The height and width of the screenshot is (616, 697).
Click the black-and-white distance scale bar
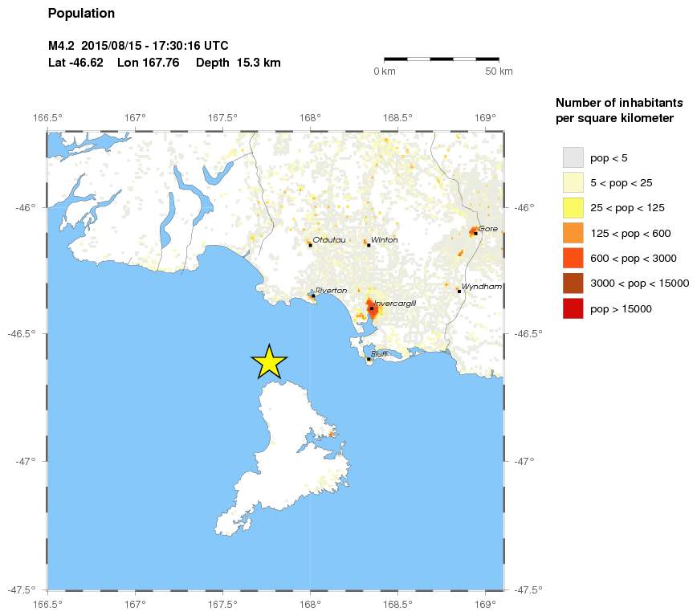[x=442, y=59]
